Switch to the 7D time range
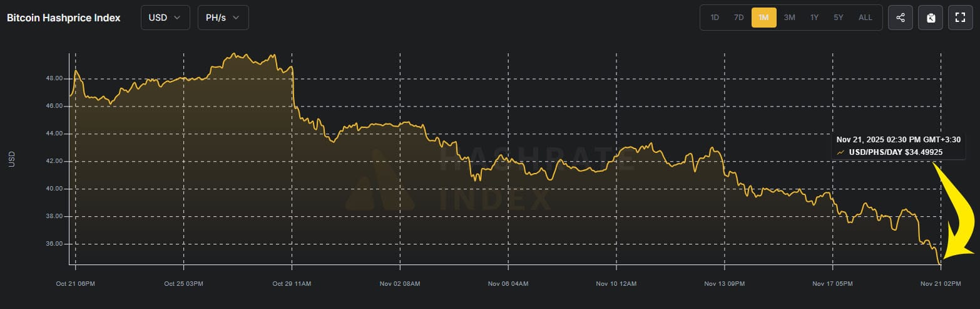Image resolution: width=980 pixels, height=309 pixels. (x=738, y=18)
